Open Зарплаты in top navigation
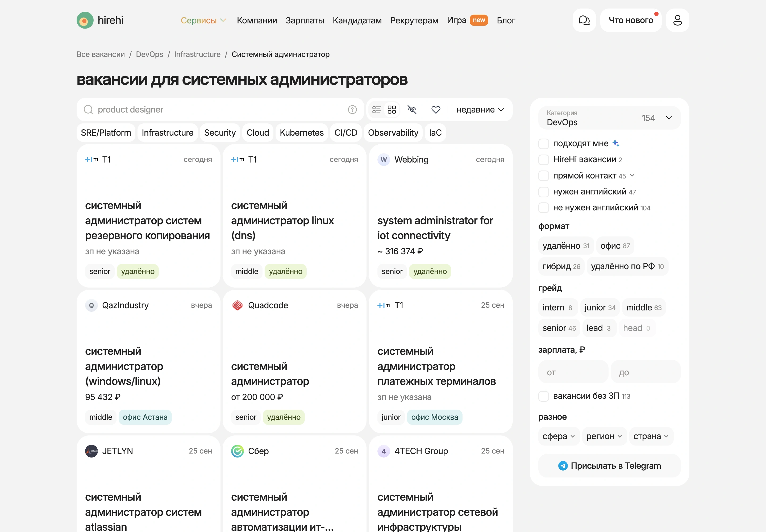The image size is (766, 532). [x=305, y=20]
